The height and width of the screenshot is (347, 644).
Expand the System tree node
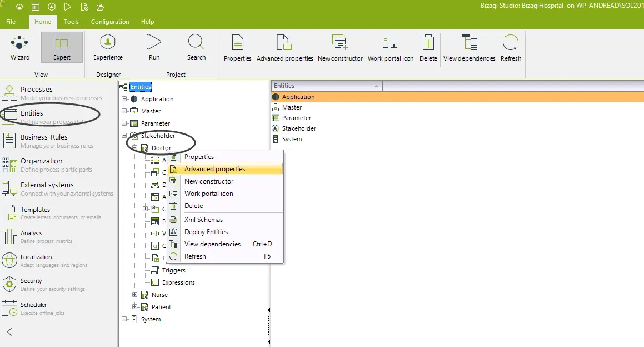coord(124,319)
